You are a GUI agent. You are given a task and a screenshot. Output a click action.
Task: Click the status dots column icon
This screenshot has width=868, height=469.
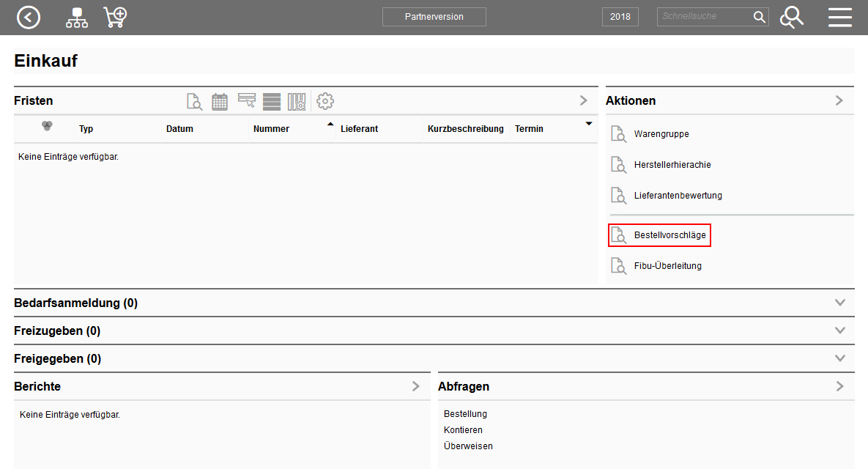pos(47,126)
